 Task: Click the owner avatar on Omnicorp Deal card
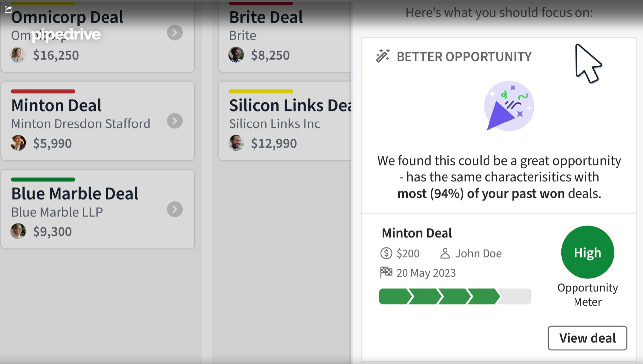(x=18, y=55)
